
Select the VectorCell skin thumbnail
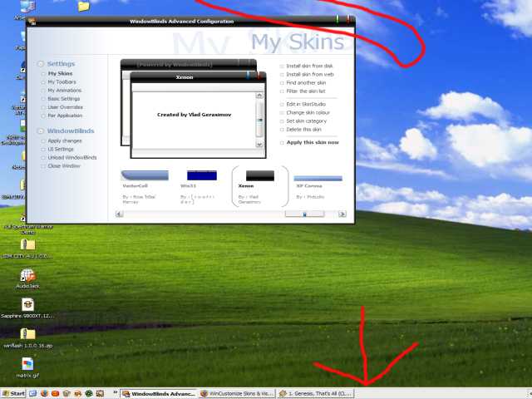[145, 175]
